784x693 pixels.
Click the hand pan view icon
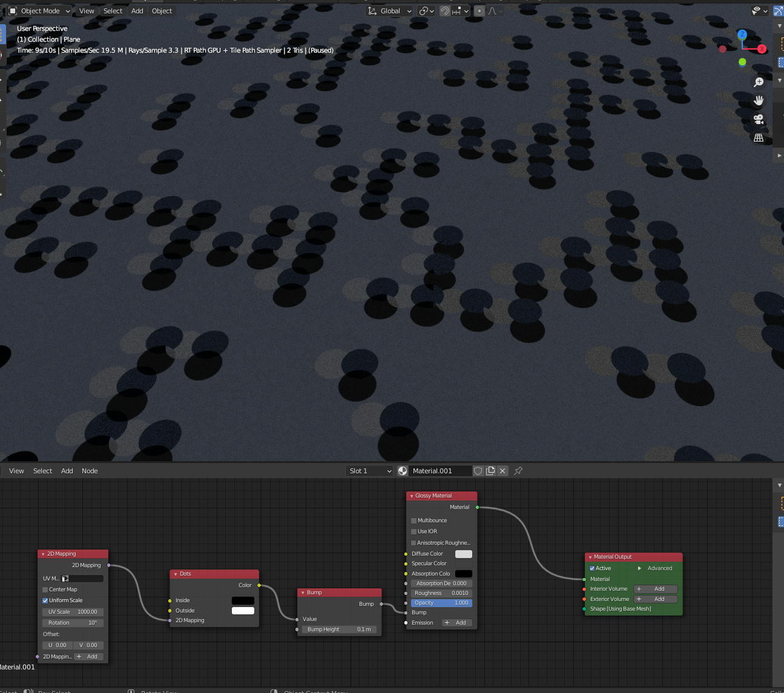tap(759, 100)
